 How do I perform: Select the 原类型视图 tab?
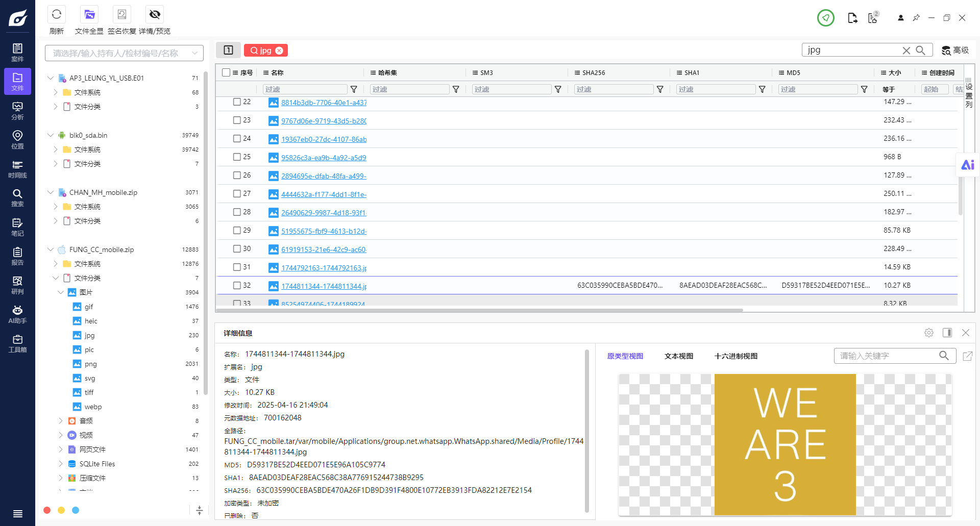click(625, 356)
